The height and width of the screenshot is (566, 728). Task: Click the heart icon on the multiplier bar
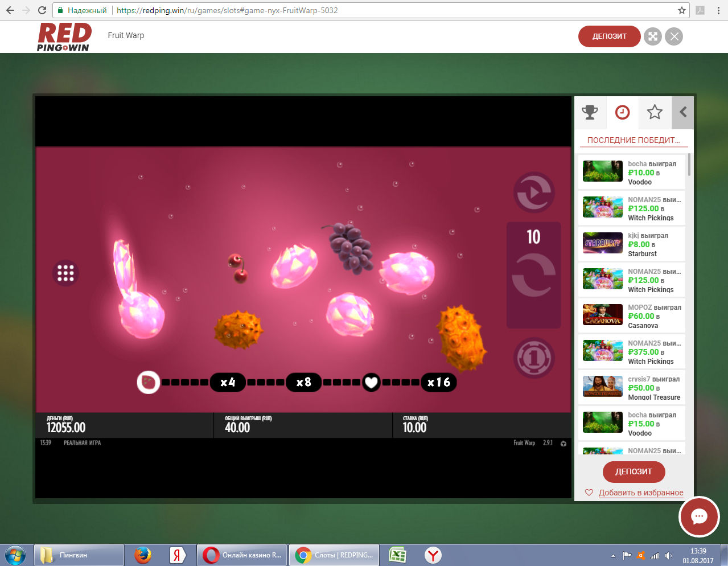pyautogui.click(x=371, y=382)
